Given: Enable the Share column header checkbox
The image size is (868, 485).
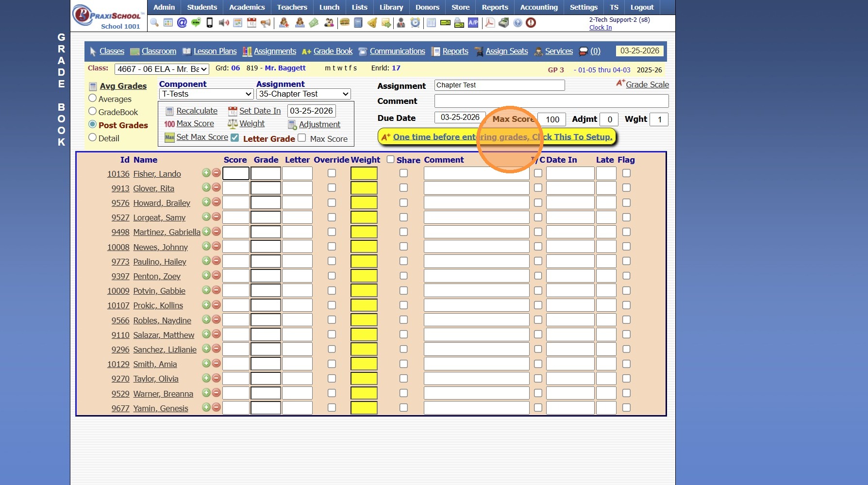Looking at the screenshot, I should [390, 159].
